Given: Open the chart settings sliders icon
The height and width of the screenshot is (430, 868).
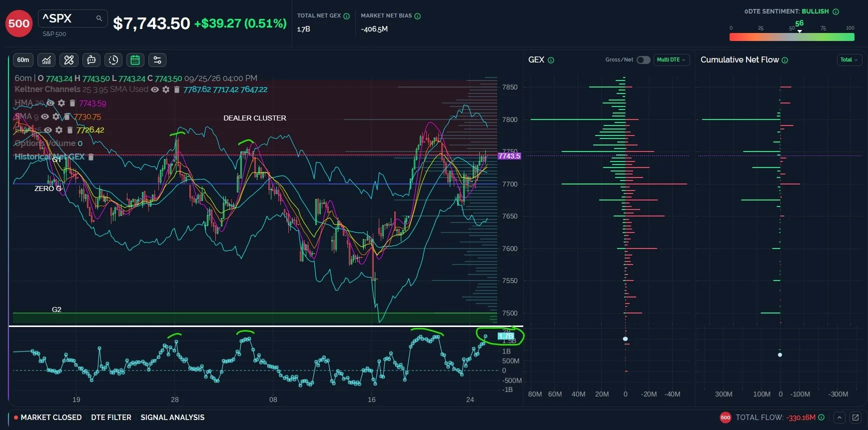Looking at the screenshot, I should (x=157, y=60).
